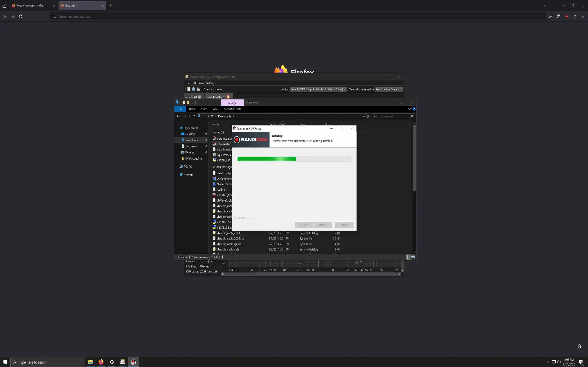Switch Explorer to large icons view toggle
This screenshot has width=588, height=367.
pyautogui.click(x=413, y=257)
